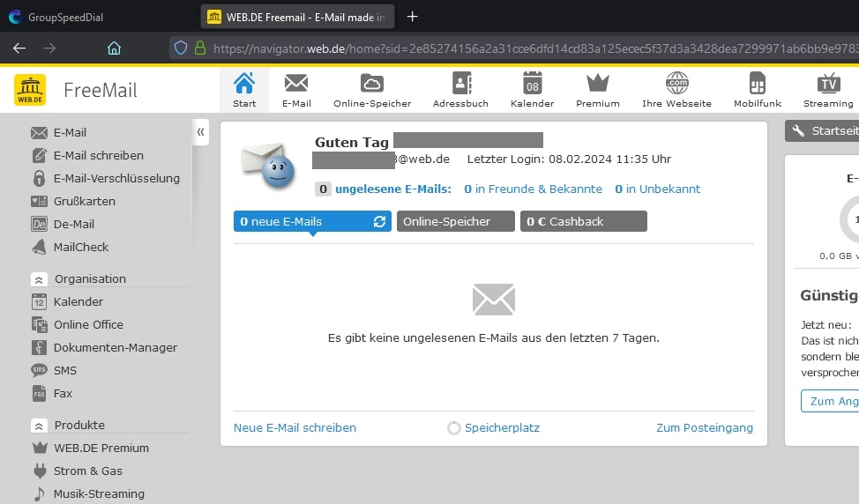Select the '0 neue E-Mails' tab
This screenshot has height=504, width=859.
tap(312, 221)
